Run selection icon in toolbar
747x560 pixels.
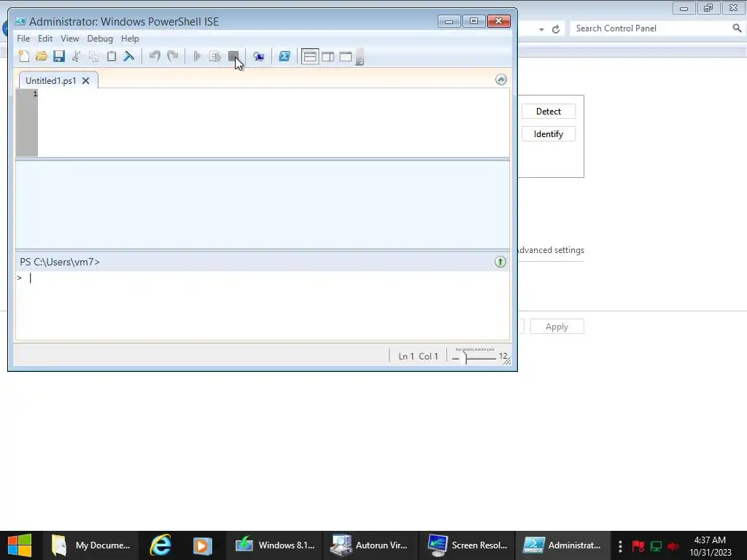click(215, 56)
